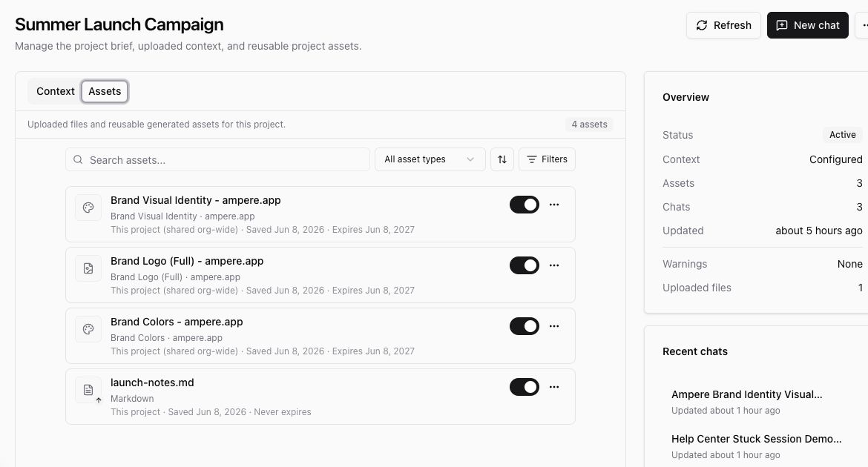Viewport: 868px width, 467px height.
Task: Open the Brand Colors - ampere.app title
Action: pos(177,322)
